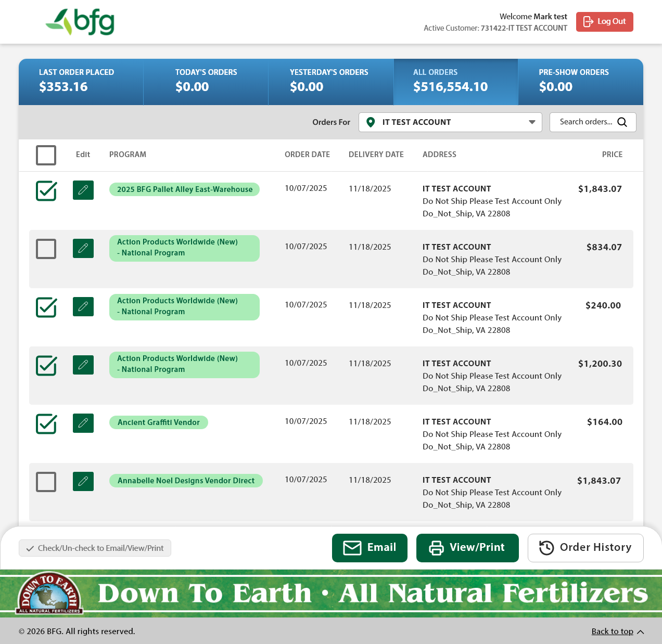Check the Annabelle Noel Designs order

46,482
